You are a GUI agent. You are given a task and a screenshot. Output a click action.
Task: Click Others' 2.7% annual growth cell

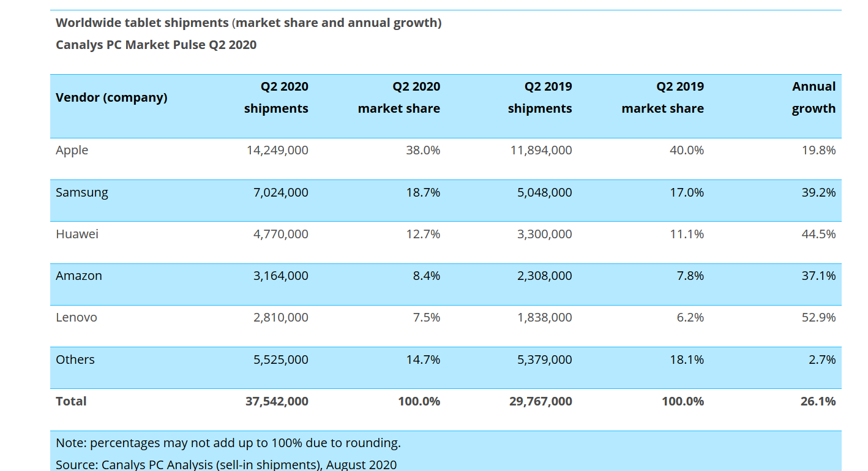pyautogui.click(x=822, y=360)
